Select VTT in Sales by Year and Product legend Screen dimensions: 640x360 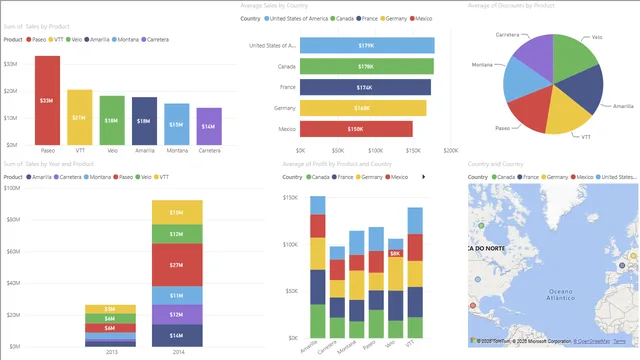coord(161,177)
